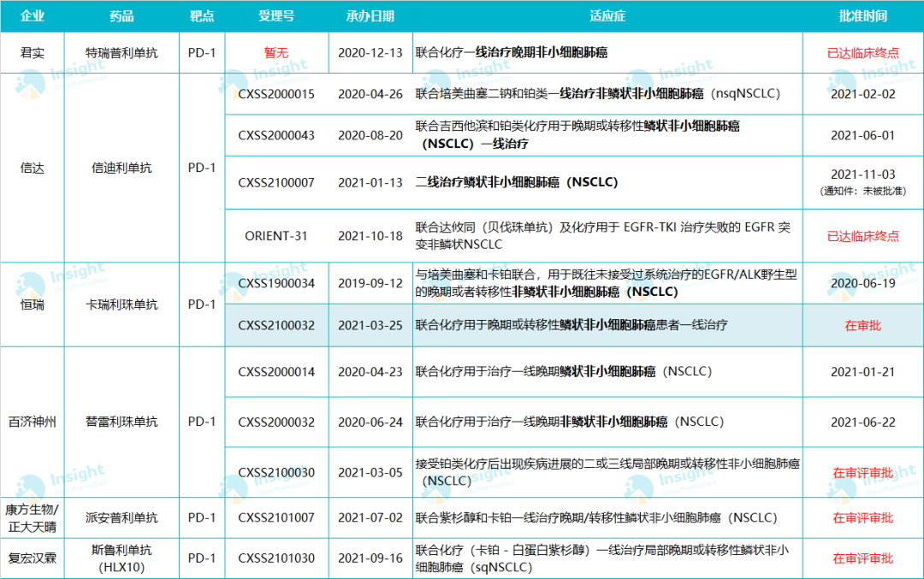Image resolution: width=924 pixels, height=579 pixels.
Task: Select the 恒瑞 company cell
Action: pos(33,304)
